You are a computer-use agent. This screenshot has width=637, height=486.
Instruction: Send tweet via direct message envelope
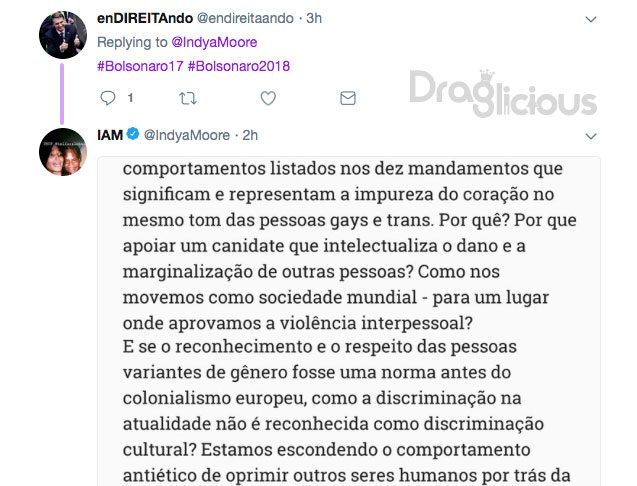[x=348, y=98]
